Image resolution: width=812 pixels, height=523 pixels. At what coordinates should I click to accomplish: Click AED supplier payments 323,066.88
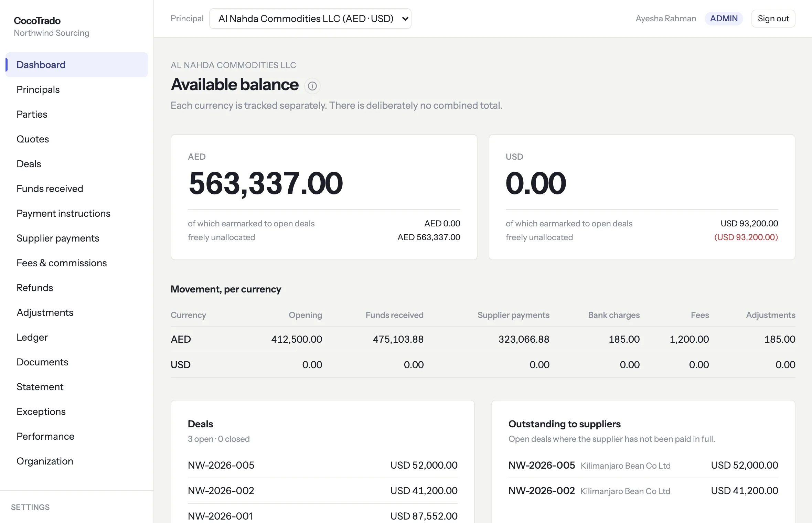pyautogui.click(x=524, y=339)
